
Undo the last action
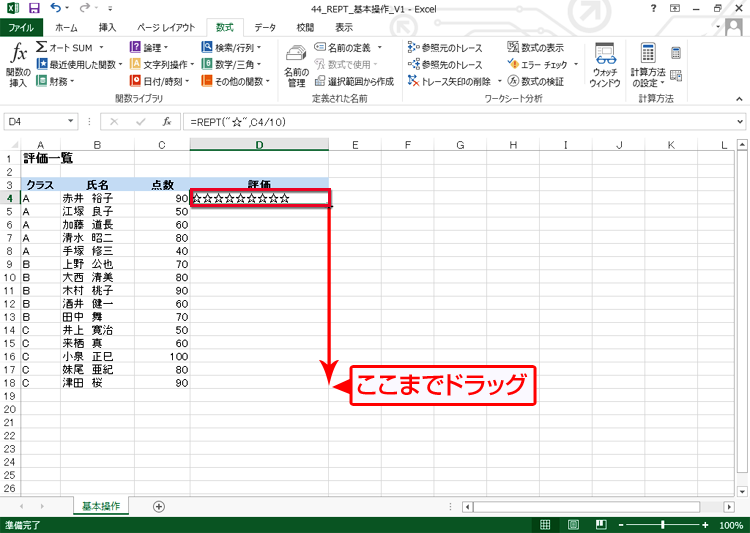[x=55, y=8]
